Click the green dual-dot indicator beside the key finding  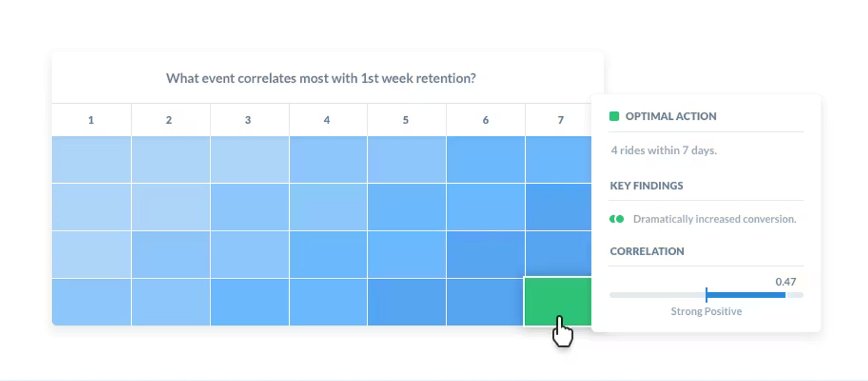click(616, 219)
